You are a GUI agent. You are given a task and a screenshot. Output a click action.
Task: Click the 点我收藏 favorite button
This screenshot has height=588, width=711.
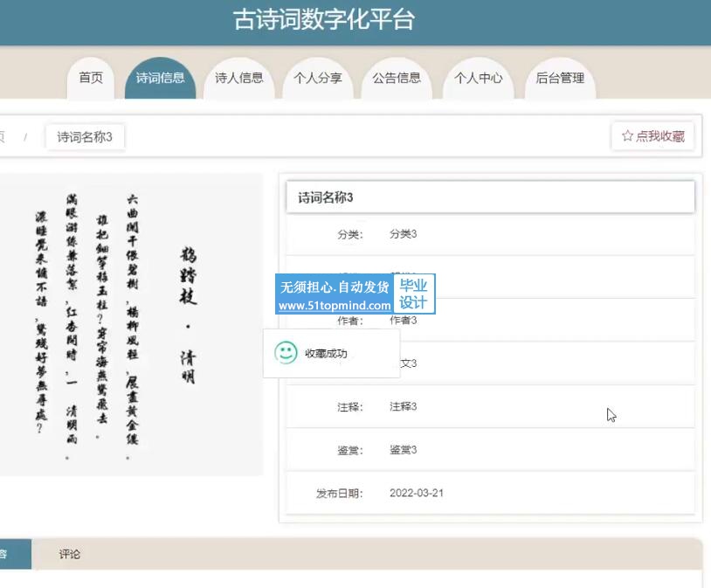click(652, 136)
